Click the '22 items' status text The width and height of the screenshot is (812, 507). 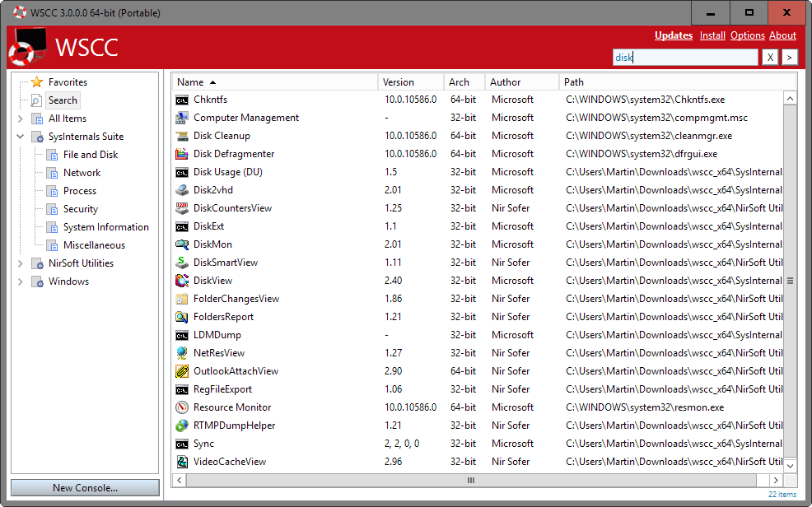[x=782, y=494]
